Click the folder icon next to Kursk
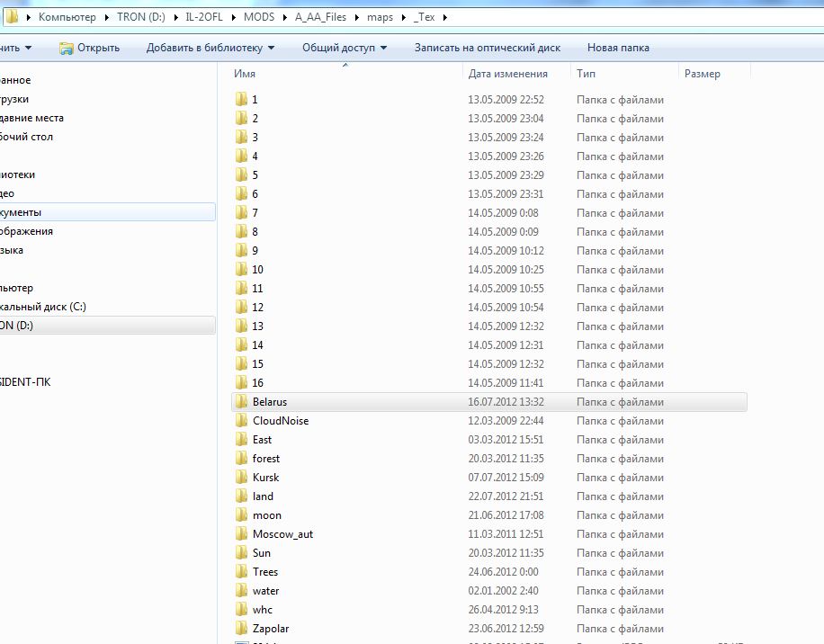Image resolution: width=824 pixels, height=644 pixels. (241, 478)
